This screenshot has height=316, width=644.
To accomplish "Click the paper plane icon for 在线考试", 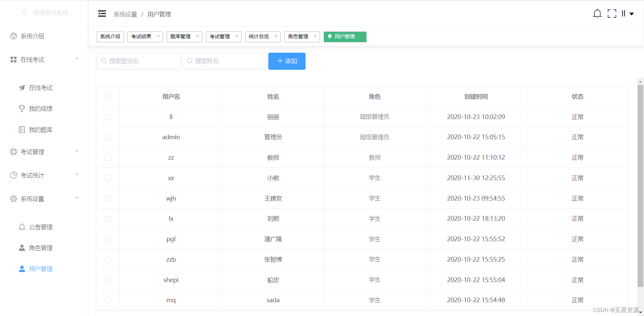I will click(x=22, y=88).
